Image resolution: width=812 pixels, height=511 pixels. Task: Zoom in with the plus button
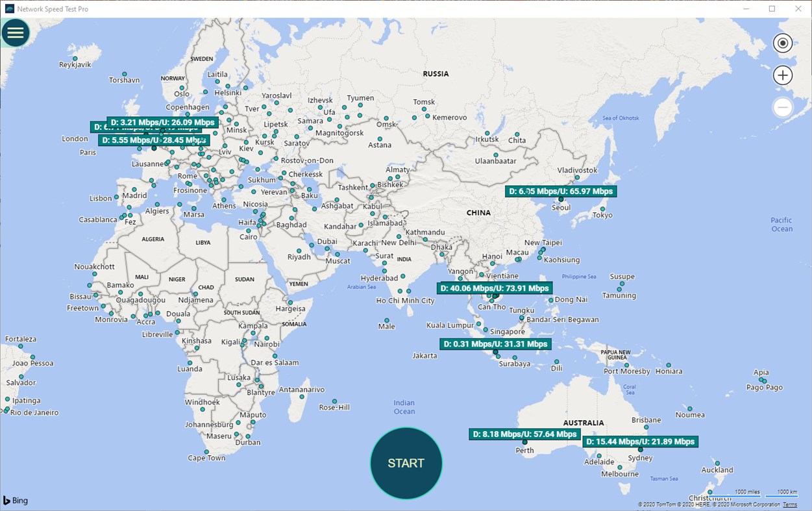tap(783, 75)
